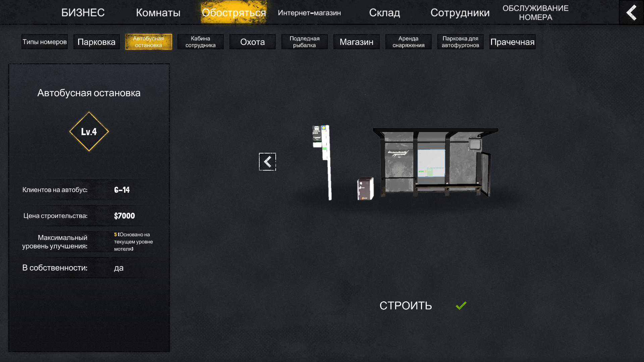Click the $7000 construction price value
Image resolution: width=644 pixels, height=362 pixels.
pos(124,216)
